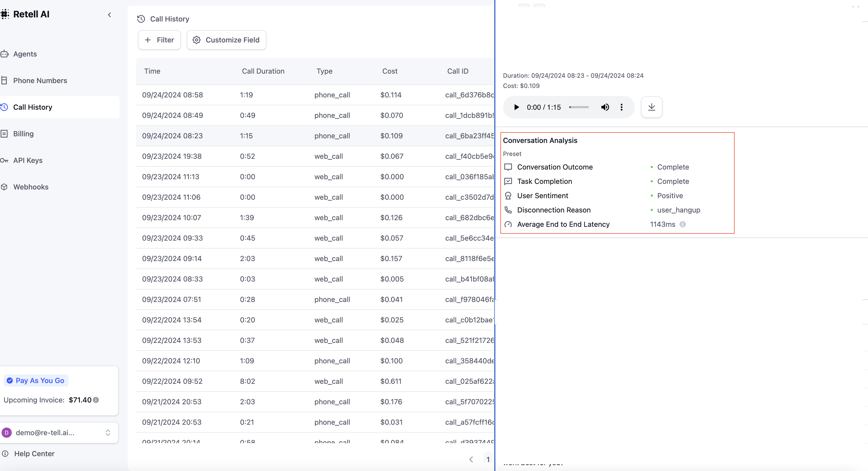Click the Agents robot icon

[x=4, y=54]
